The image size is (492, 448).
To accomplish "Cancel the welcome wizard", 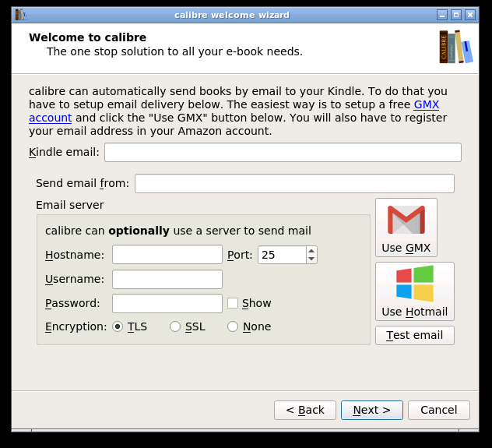I will [x=438, y=410].
